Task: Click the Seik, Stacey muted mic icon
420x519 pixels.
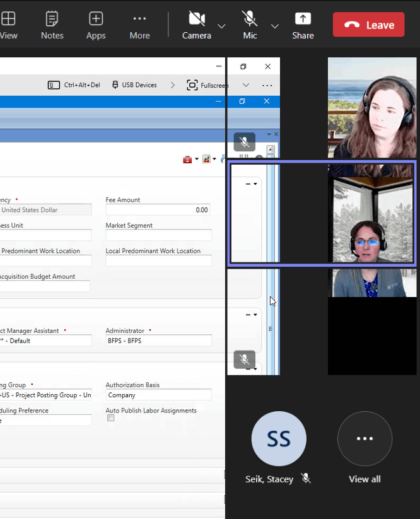Action: [x=306, y=478]
